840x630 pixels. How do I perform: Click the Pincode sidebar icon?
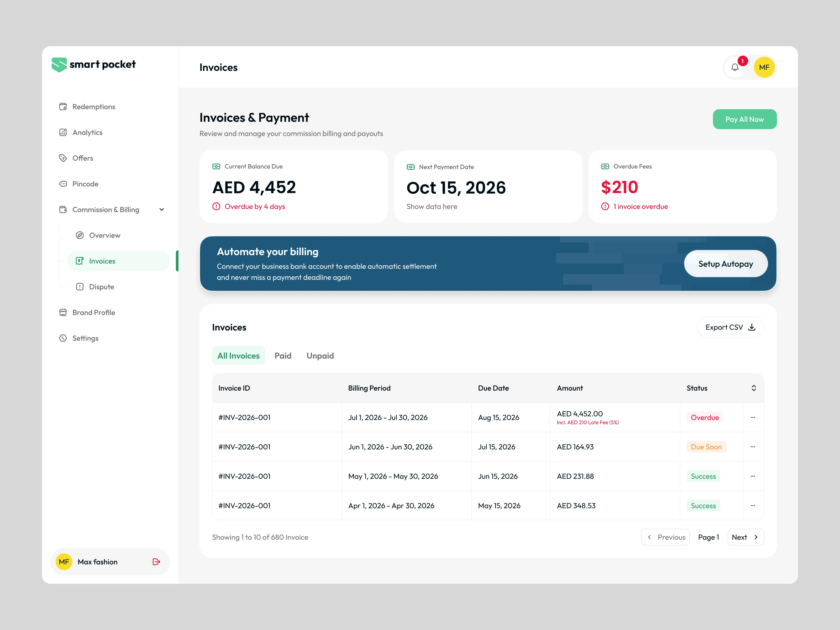click(x=63, y=184)
